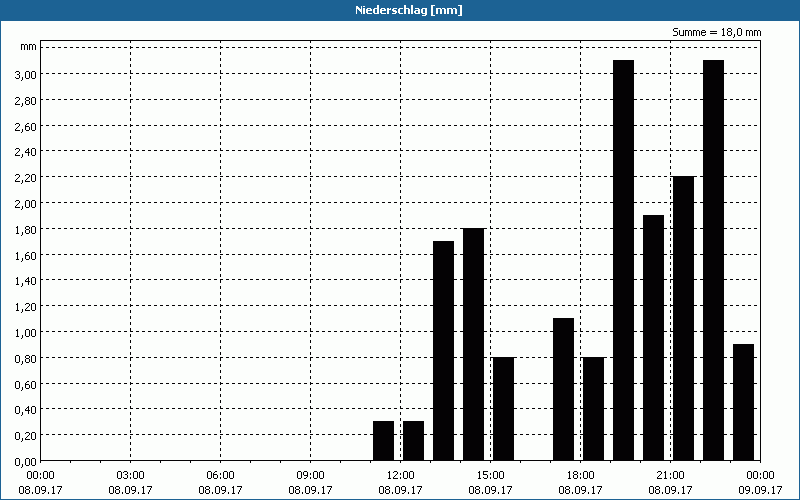Select the 1,70 mm precipitation bar

pos(443,351)
